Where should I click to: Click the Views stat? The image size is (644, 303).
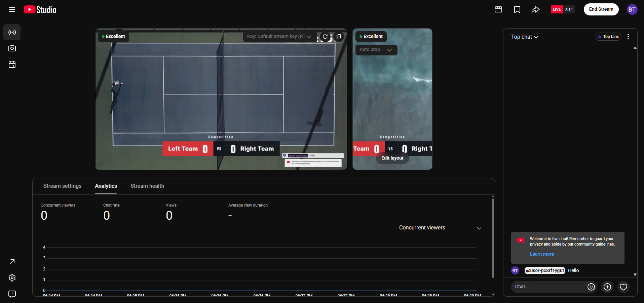(171, 212)
